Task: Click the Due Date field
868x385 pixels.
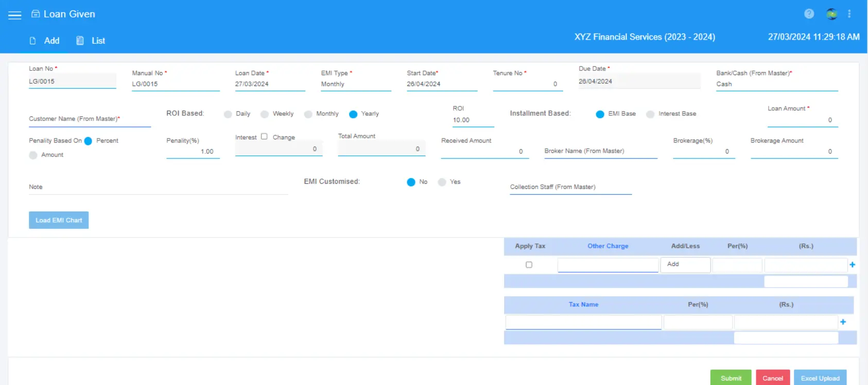Action: [x=639, y=81]
